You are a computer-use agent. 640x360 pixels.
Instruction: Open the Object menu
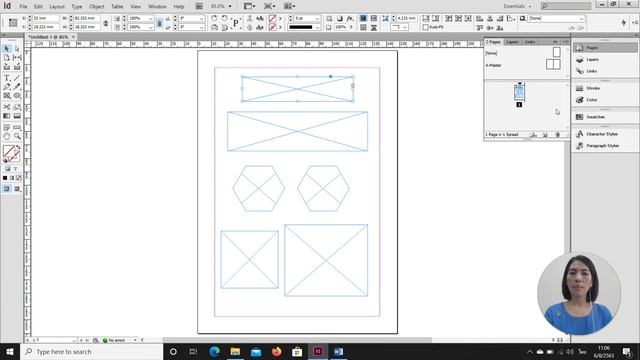click(x=97, y=7)
